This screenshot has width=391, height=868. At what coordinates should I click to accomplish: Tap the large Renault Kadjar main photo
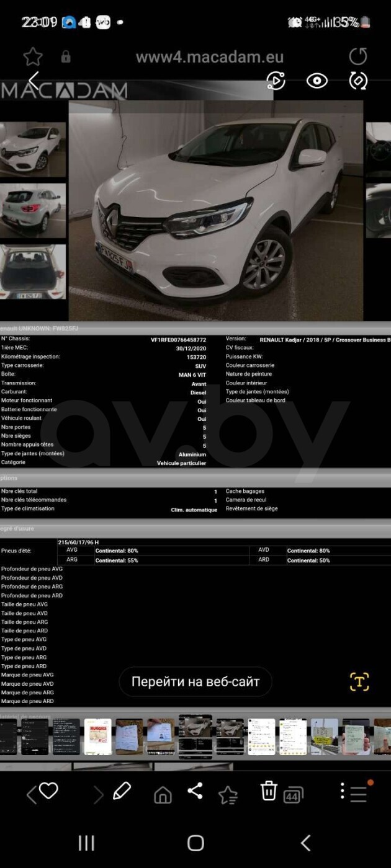[x=216, y=211]
